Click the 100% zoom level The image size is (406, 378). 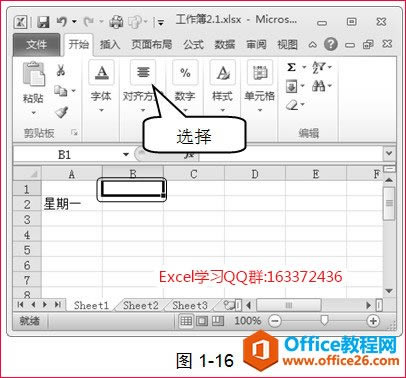(247, 321)
